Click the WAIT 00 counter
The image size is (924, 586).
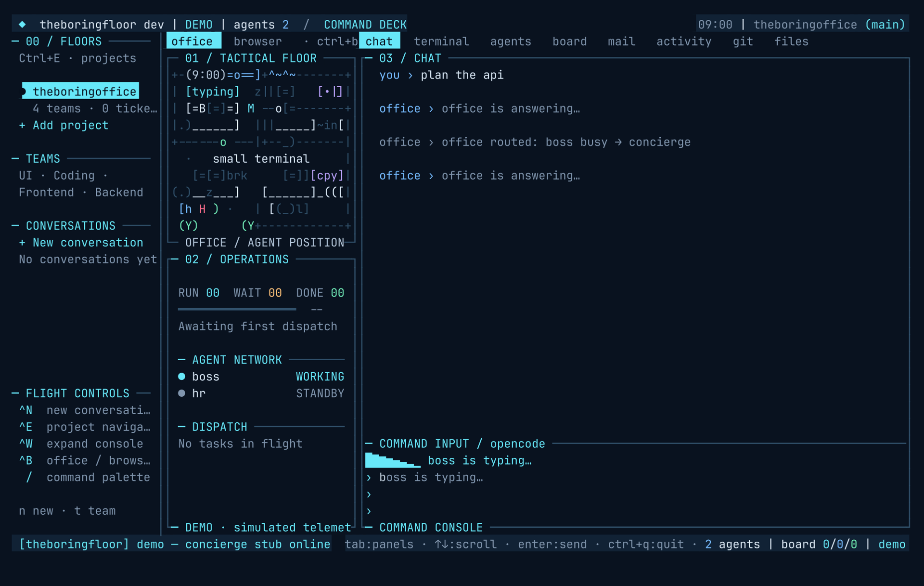(x=257, y=293)
